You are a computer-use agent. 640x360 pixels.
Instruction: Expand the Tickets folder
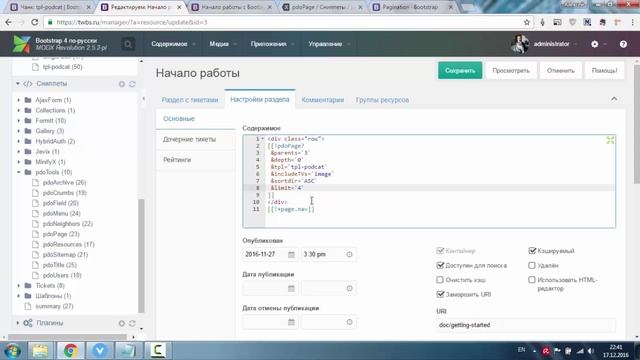18,286
